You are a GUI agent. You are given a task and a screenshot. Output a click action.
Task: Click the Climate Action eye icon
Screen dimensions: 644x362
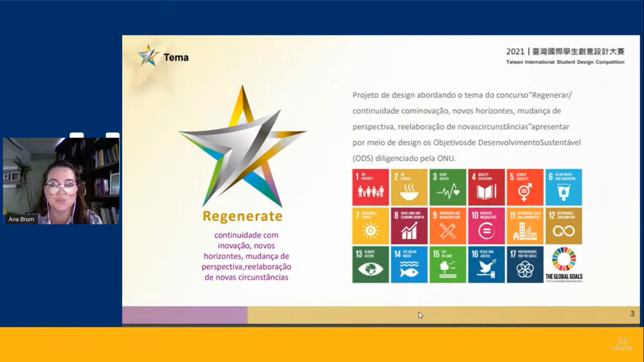371,269
